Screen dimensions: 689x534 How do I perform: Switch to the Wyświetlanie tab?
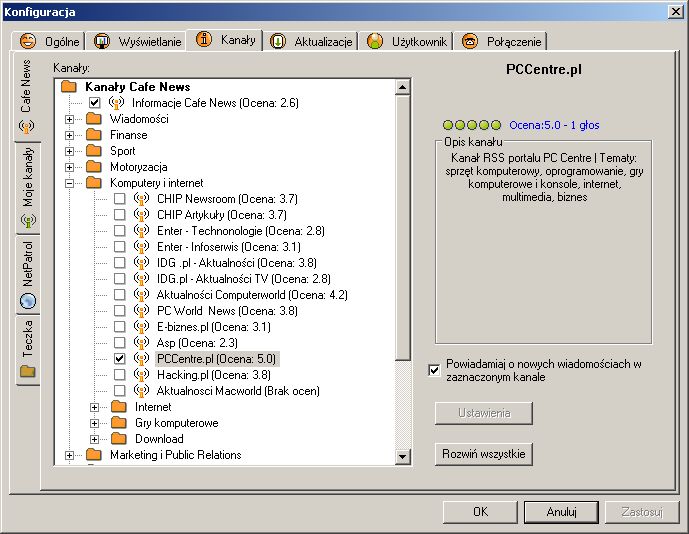[140, 41]
